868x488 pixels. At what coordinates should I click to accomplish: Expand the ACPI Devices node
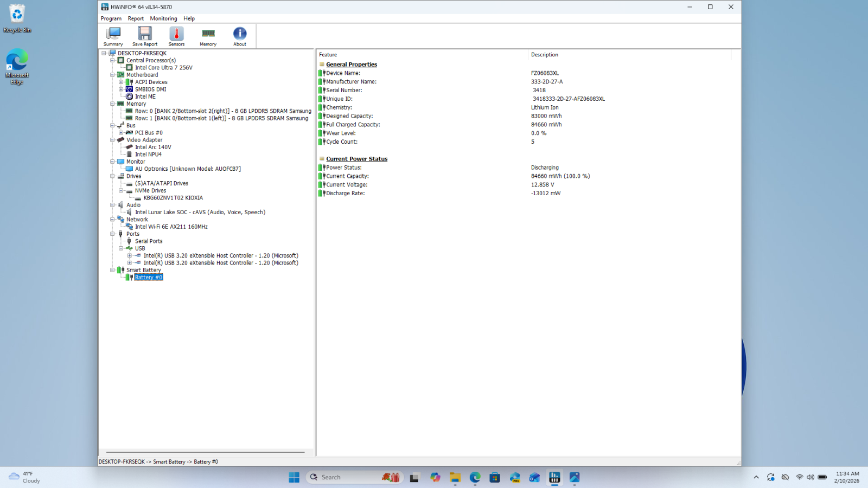tap(121, 82)
